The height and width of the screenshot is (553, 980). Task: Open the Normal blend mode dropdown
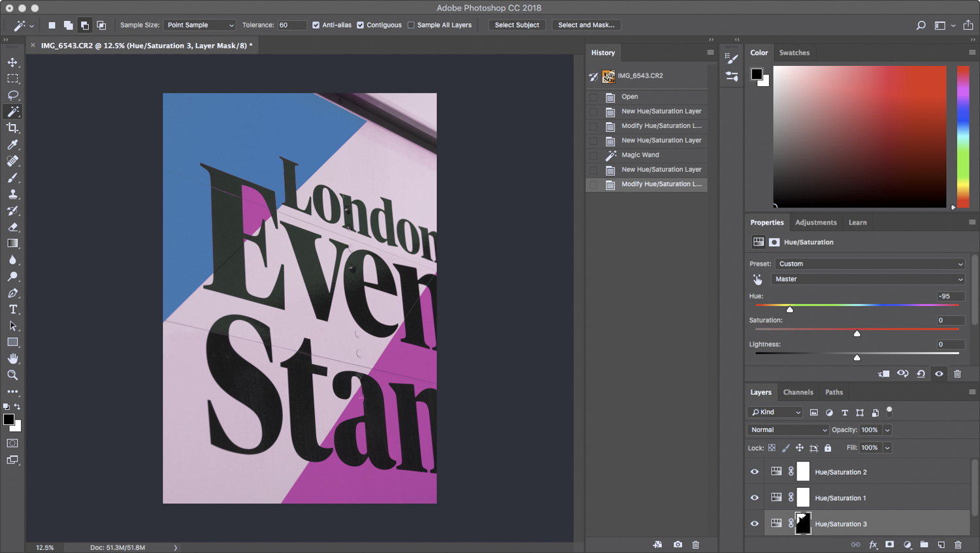click(x=788, y=430)
